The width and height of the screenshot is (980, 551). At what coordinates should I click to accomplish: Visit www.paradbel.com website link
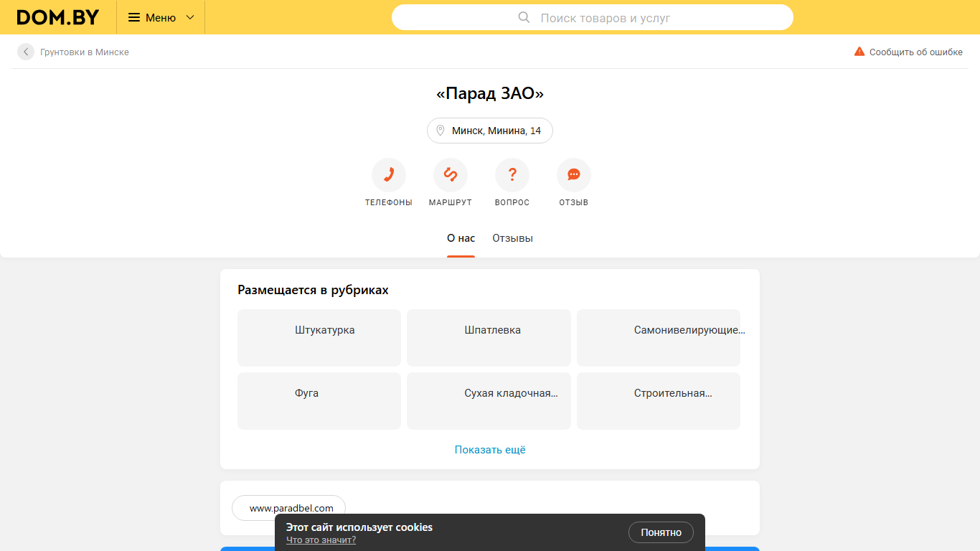[x=288, y=508]
